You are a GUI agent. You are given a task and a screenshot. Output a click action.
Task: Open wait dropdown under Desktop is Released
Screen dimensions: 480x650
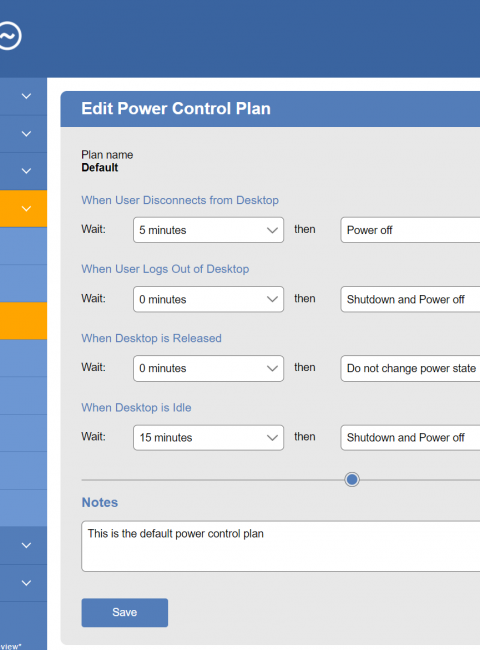(x=208, y=368)
